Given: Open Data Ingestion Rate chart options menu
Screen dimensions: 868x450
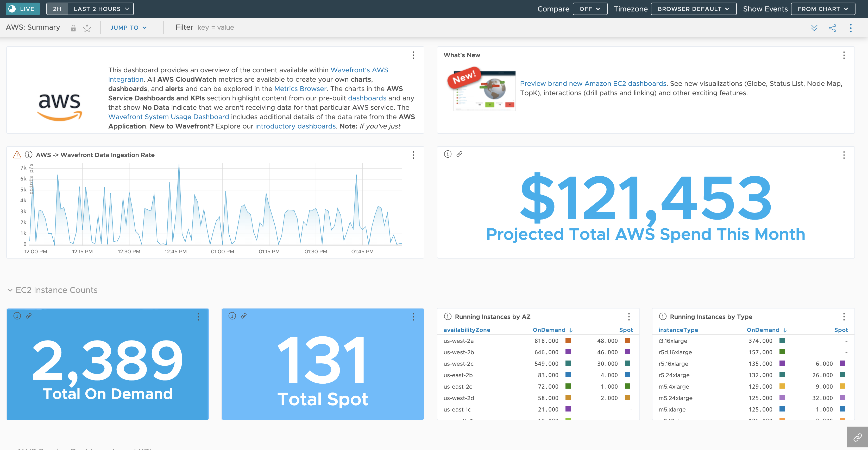Looking at the screenshot, I should coord(413,155).
